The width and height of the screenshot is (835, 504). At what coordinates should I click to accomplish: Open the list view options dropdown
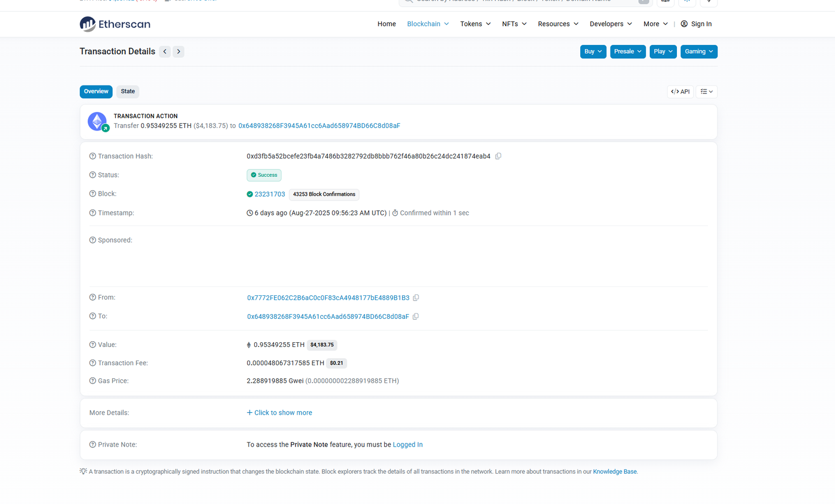click(707, 92)
